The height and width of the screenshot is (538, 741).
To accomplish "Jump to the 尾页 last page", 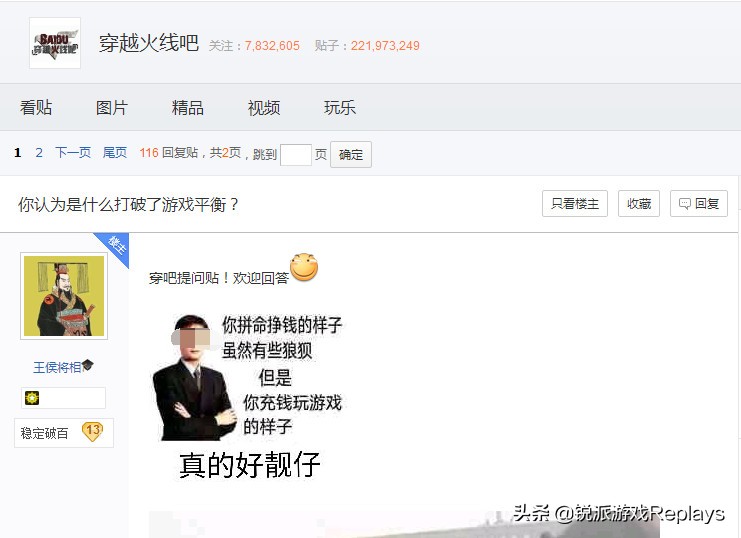I will pos(115,153).
